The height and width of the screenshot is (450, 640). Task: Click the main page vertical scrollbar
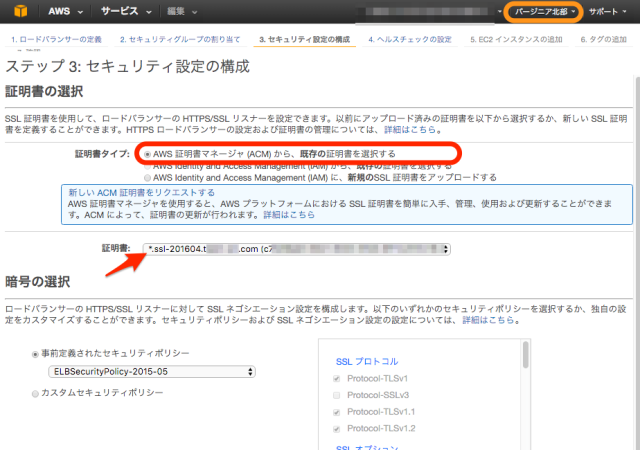(637, 261)
